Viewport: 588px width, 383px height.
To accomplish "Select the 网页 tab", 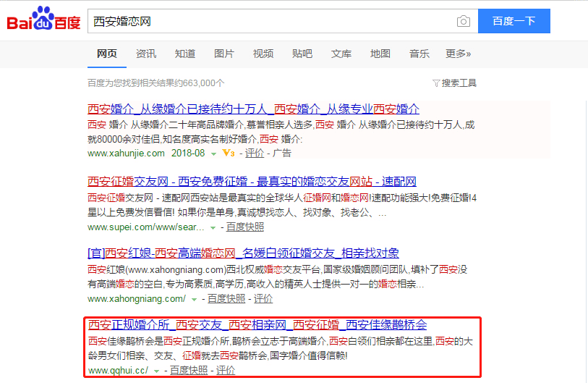I will click(x=107, y=54).
